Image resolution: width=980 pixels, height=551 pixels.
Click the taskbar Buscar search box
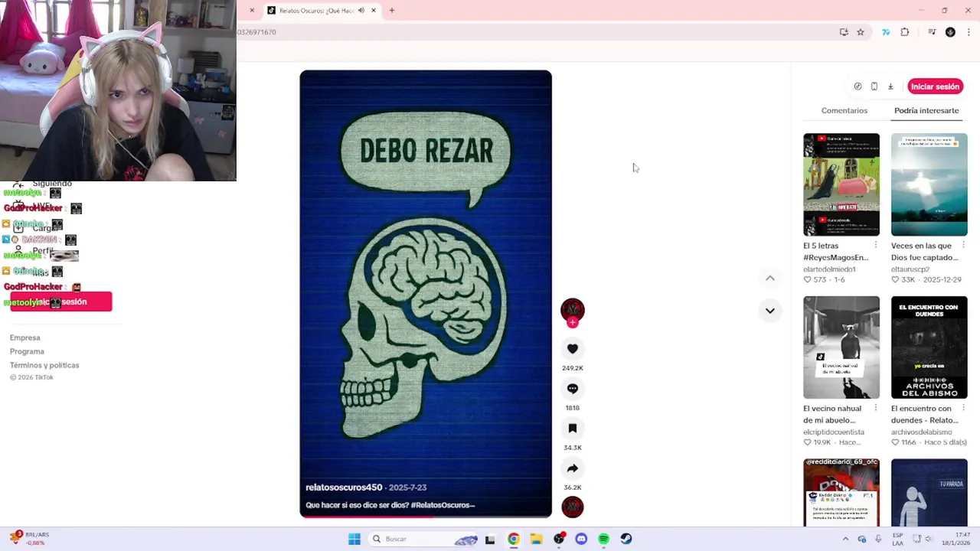click(424, 539)
